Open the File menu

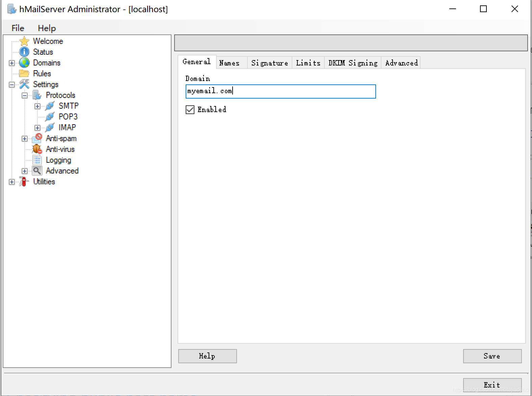(x=18, y=28)
